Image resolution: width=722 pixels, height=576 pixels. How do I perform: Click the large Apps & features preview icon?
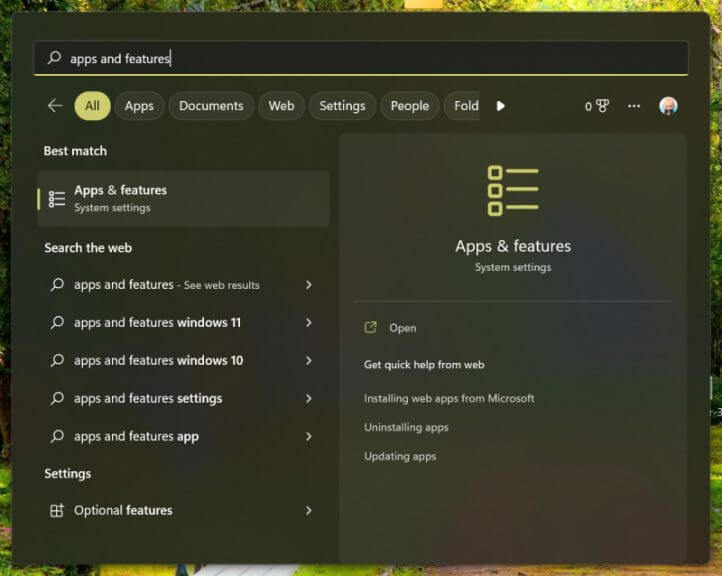click(x=512, y=190)
